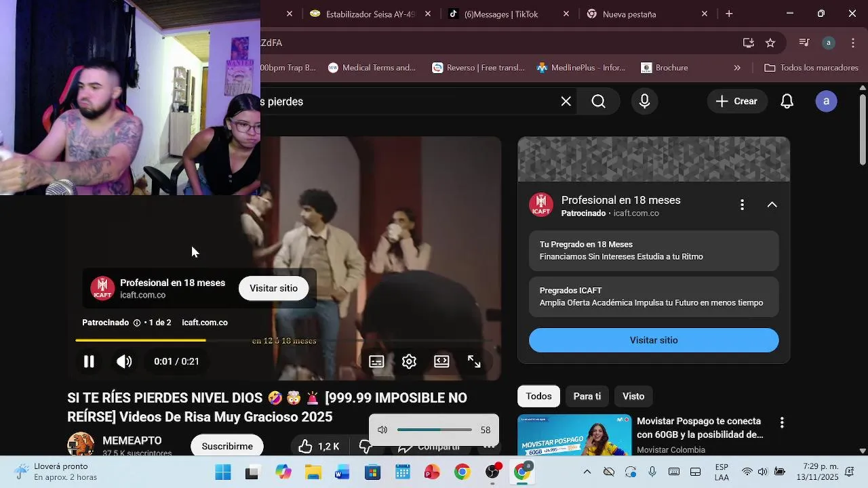Image resolution: width=868 pixels, height=488 pixels.
Task: Mute the video player volume
Action: tap(124, 361)
